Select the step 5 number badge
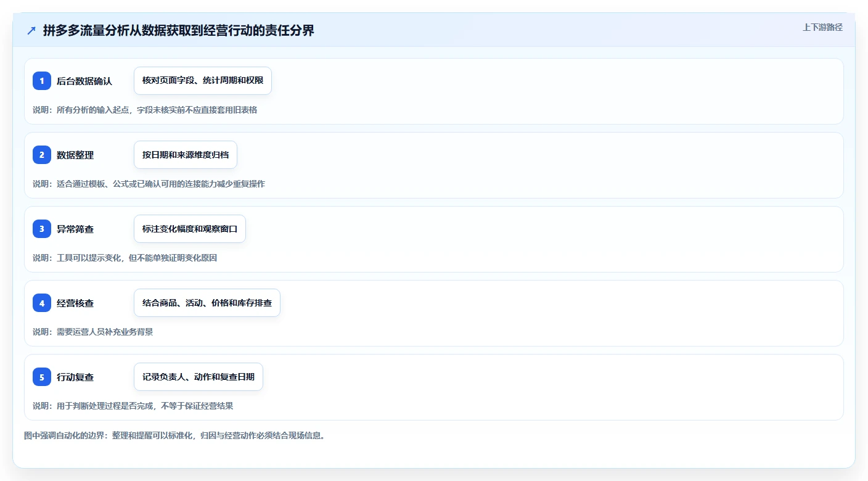 pos(42,377)
